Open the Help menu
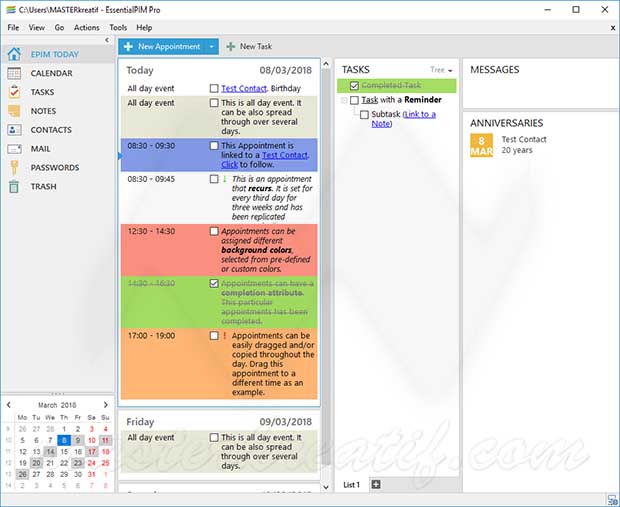Image resolution: width=620 pixels, height=507 pixels. coord(144,28)
